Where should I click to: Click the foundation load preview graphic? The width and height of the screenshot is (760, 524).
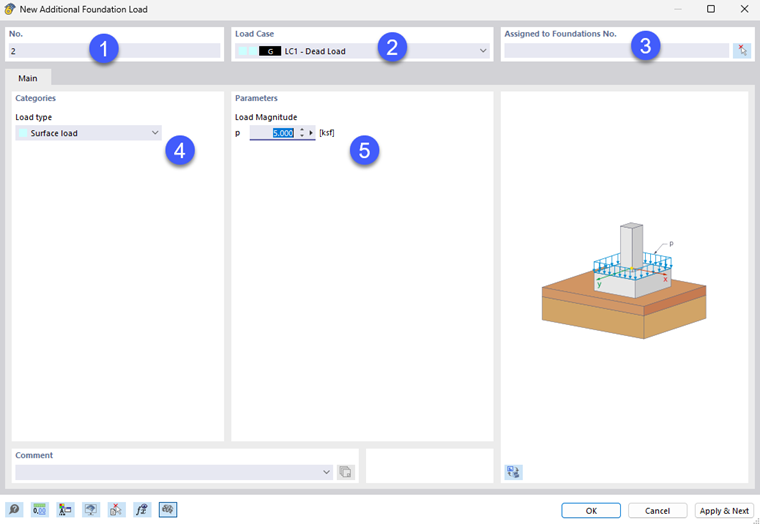[624, 281]
